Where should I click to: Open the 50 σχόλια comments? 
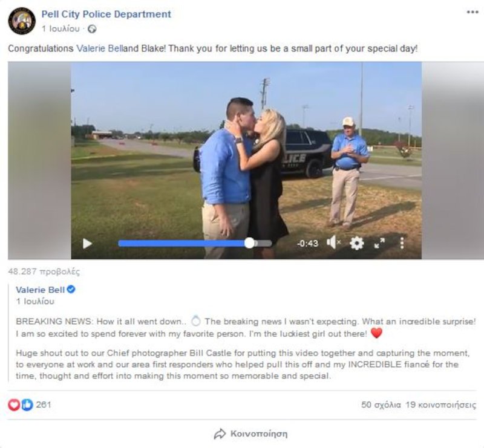[381, 405]
